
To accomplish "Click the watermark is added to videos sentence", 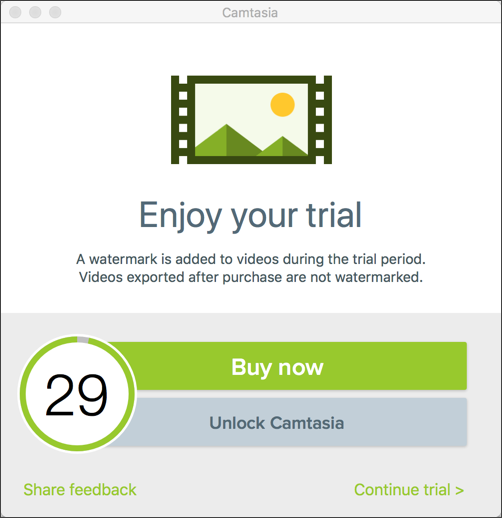I will tap(251, 259).
